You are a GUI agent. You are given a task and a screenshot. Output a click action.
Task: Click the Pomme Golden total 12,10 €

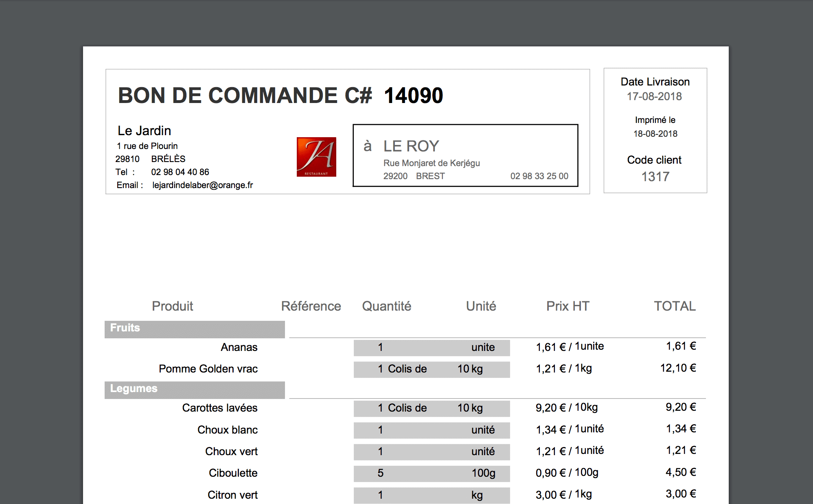678,368
